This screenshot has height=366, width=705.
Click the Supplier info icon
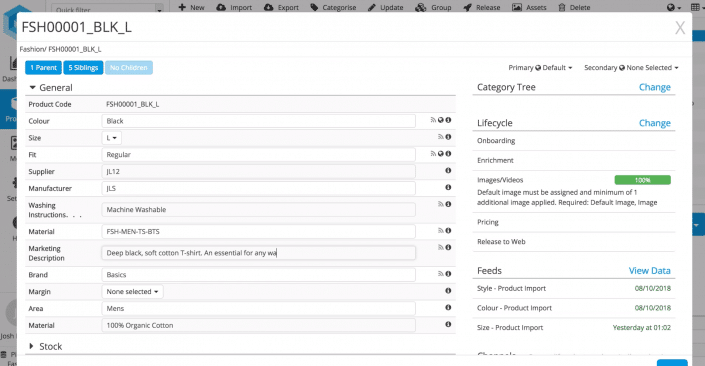(x=448, y=170)
